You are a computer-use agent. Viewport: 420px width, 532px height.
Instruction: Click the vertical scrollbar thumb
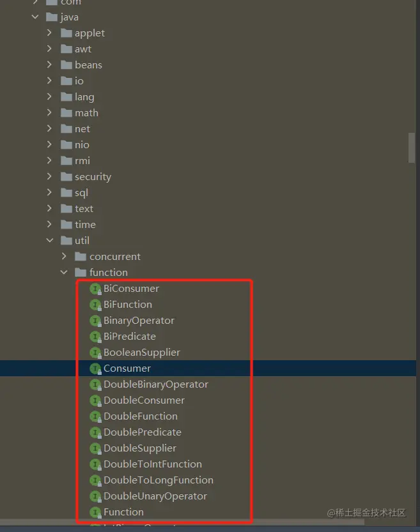412,148
